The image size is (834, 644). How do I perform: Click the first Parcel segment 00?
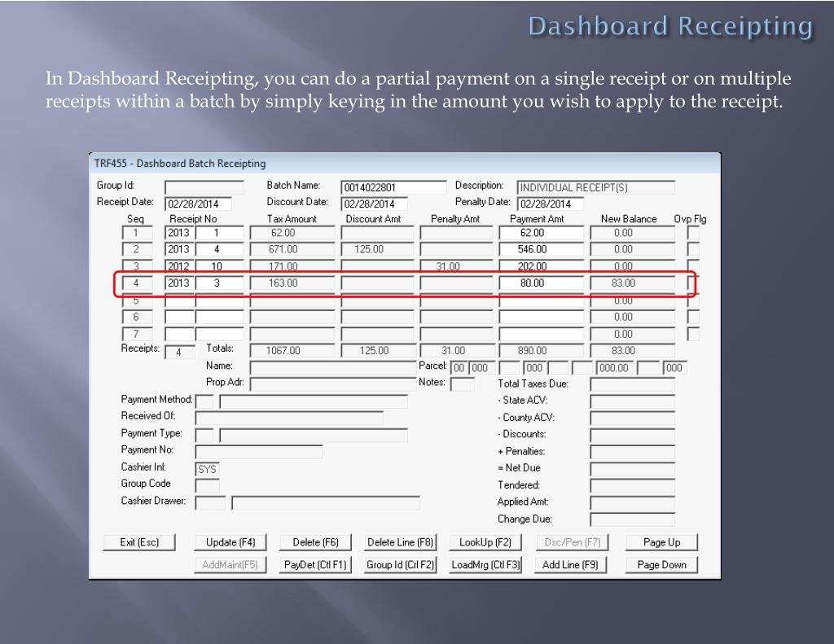(459, 367)
